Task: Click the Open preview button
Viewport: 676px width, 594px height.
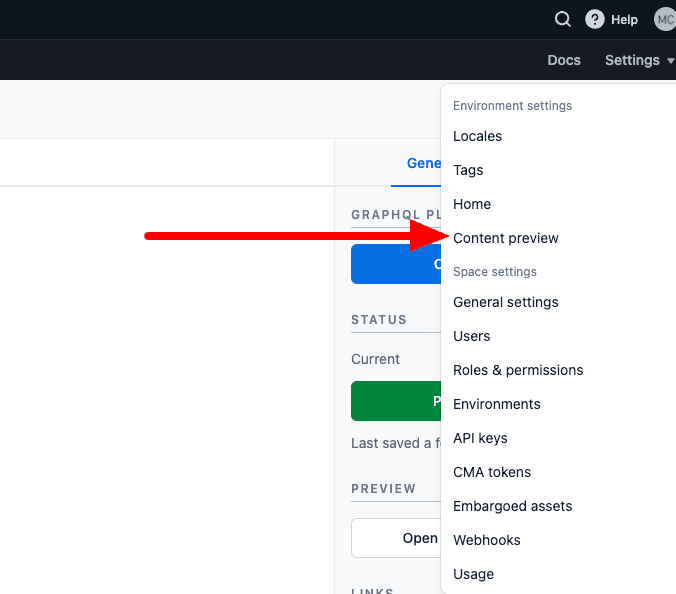Action: pos(395,538)
